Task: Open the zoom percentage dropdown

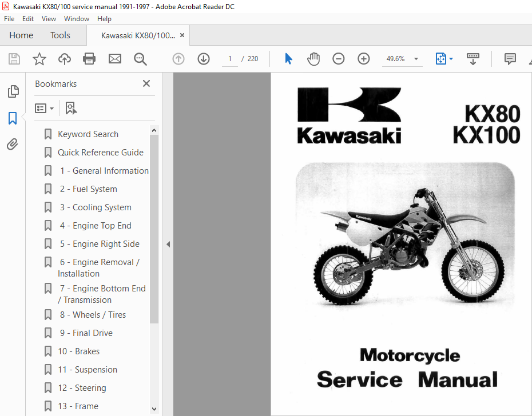Action: pyautogui.click(x=416, y=59)
